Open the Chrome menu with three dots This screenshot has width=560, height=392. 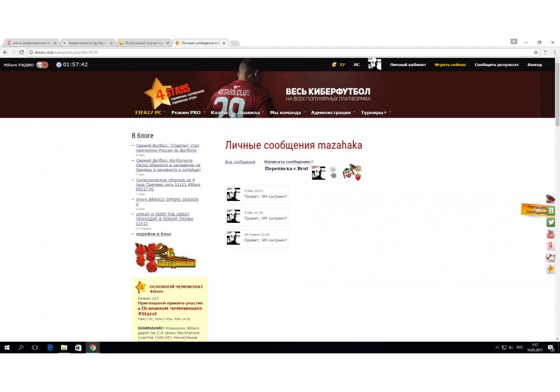tap(554, 52)
